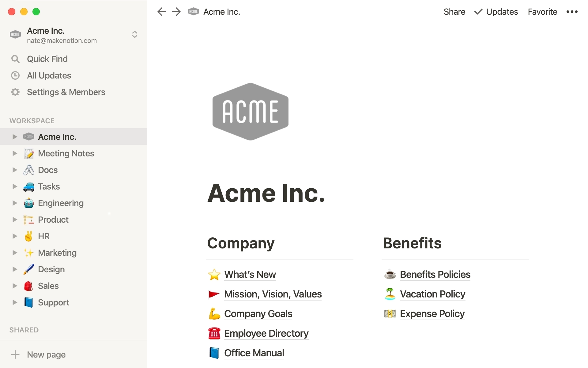Click the Quick Find search icon
Viewport: 588px width, 368px height.
click(15, 59)
